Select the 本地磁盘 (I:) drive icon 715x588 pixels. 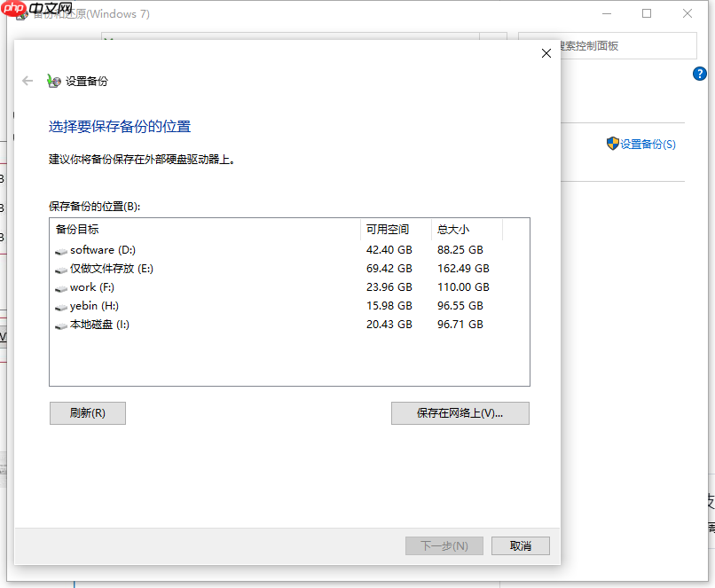61,325
